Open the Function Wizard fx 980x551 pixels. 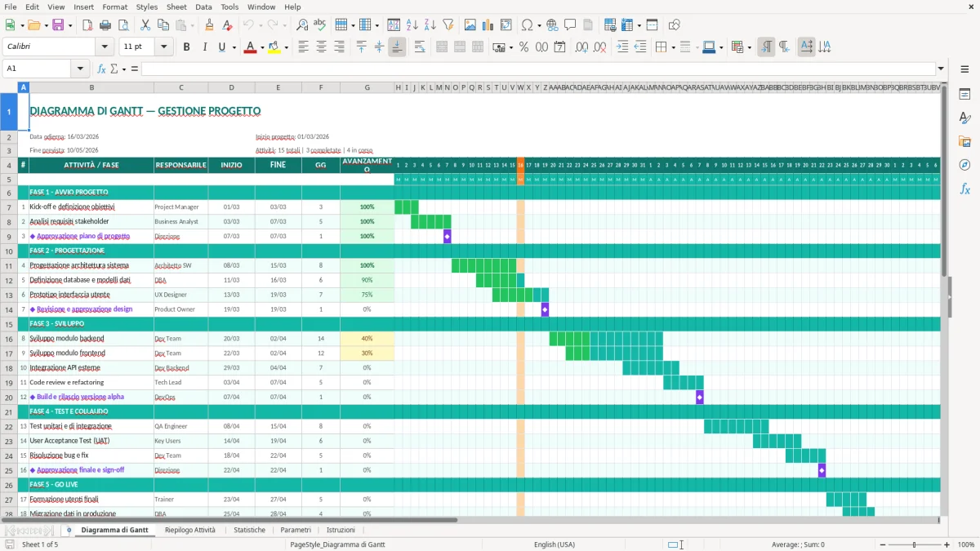tap(102, 69)
